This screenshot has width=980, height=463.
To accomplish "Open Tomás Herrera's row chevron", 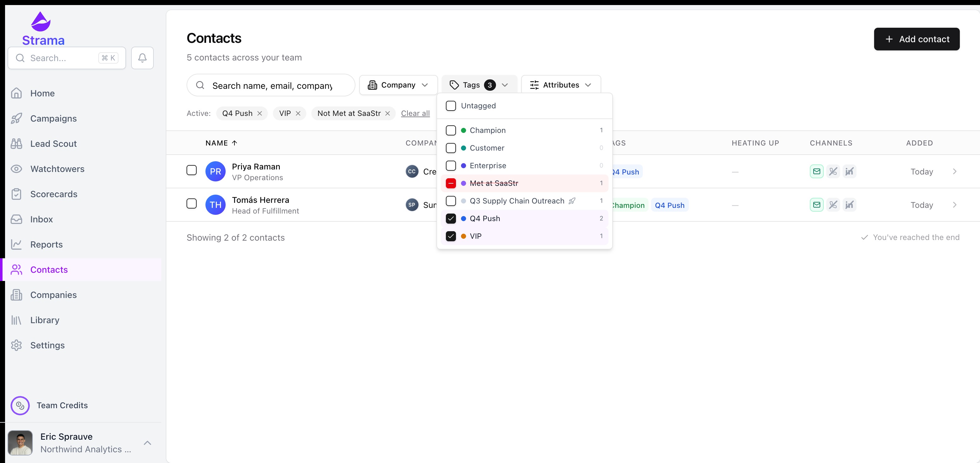I will click(954, 205).
